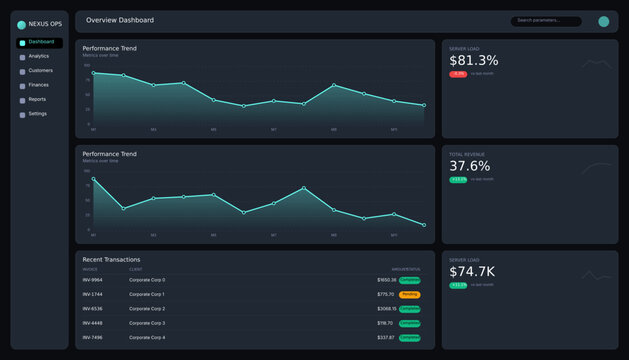629x360 pixels.
Task: Click the amount in the INV-4448 row
Action: click(x=385, y=323)
